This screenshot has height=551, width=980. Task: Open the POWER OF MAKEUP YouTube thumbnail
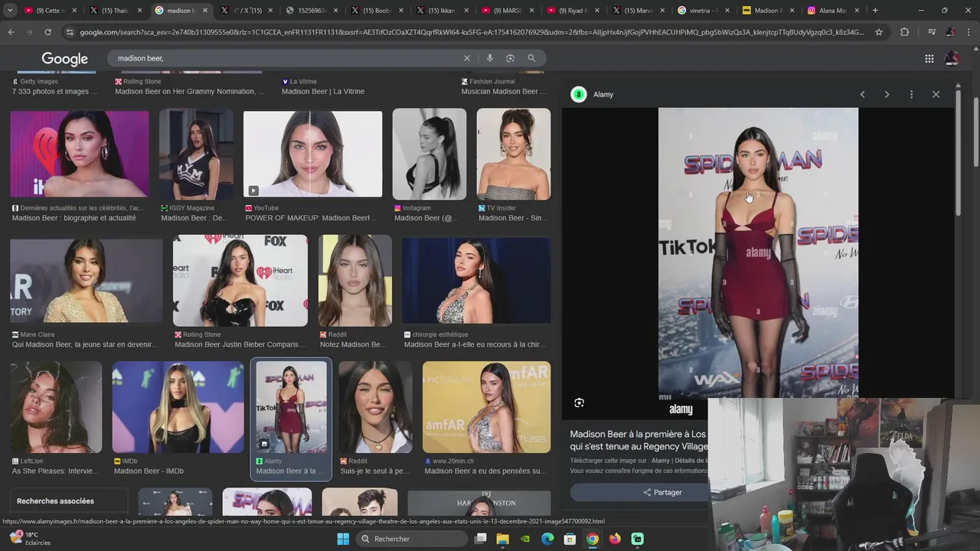pyautogui.click(x=312, y=154)
